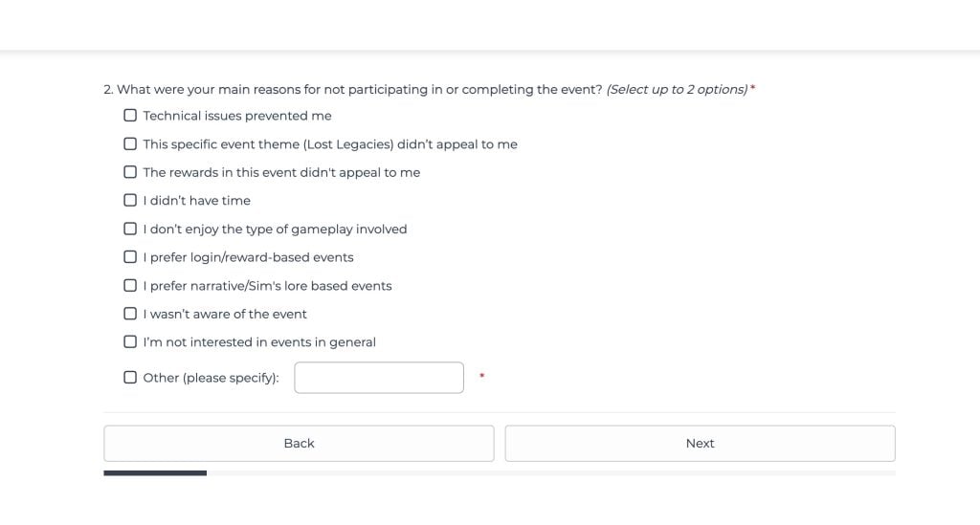Click the "Other (please specify):" label text
Image resolution: width=980 pixels, height=525 pixels.
tap(211, 378)
